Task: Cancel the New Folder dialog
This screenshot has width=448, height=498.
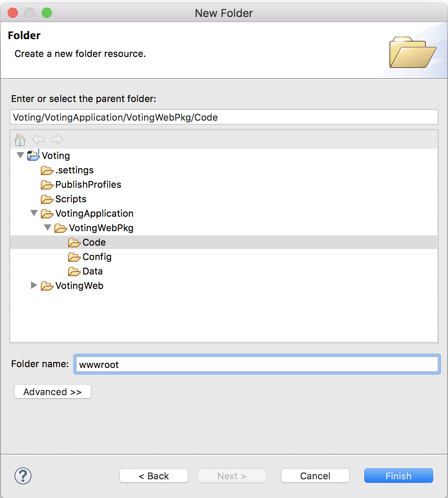Action: 315,475
